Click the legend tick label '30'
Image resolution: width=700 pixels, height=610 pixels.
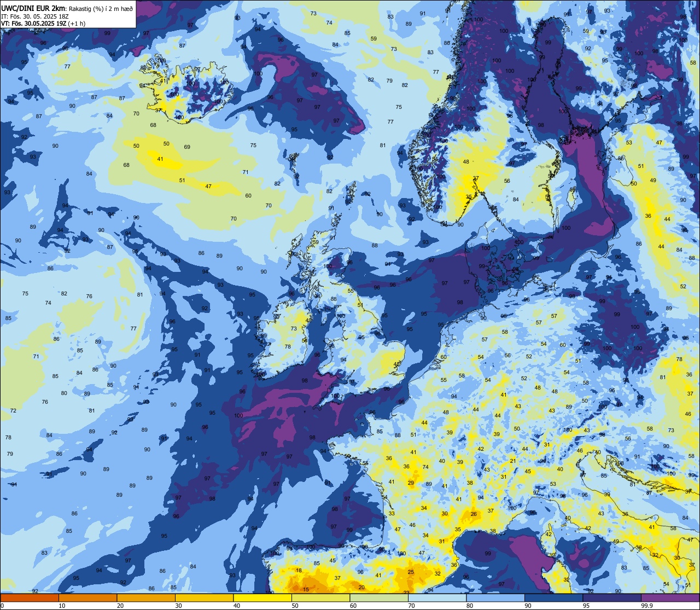pyautogui.click(x=178, y=606)
